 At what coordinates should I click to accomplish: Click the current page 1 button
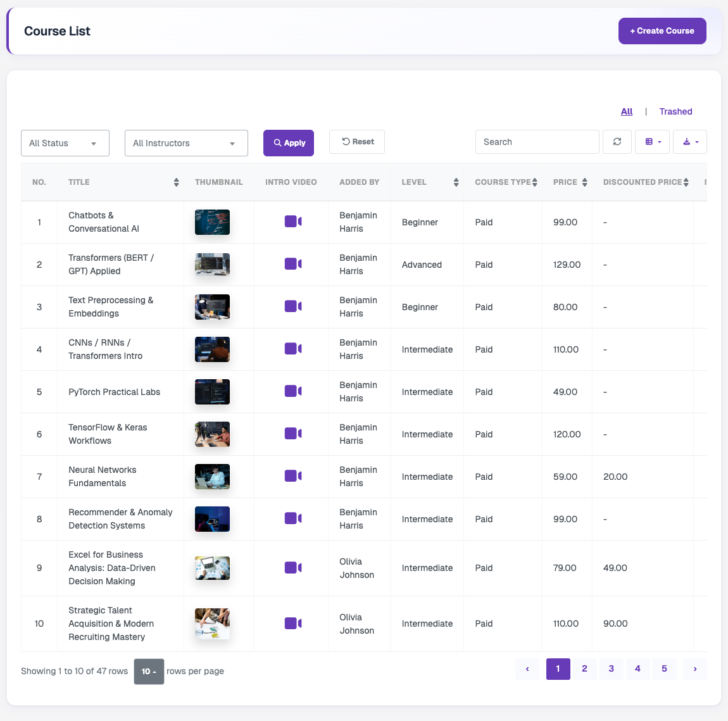(558, 668)
